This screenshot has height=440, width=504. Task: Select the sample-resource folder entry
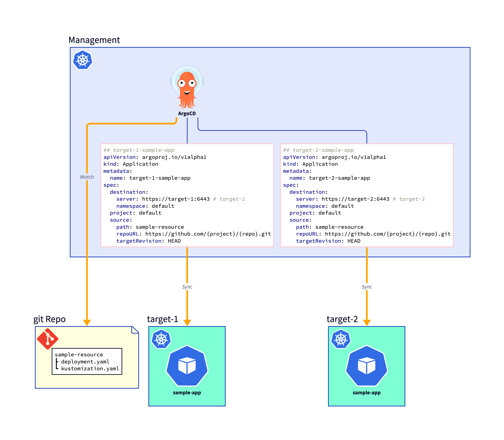79,355
